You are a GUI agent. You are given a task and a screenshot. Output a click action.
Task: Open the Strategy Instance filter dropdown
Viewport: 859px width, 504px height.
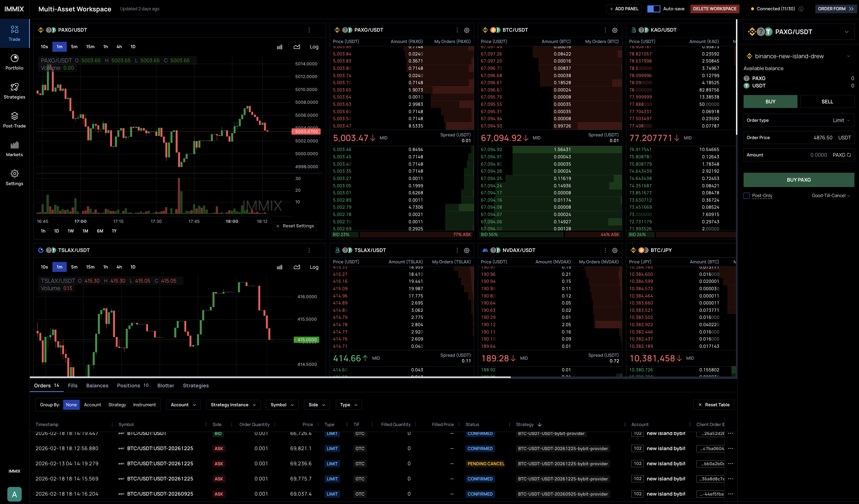pos(233,405)
